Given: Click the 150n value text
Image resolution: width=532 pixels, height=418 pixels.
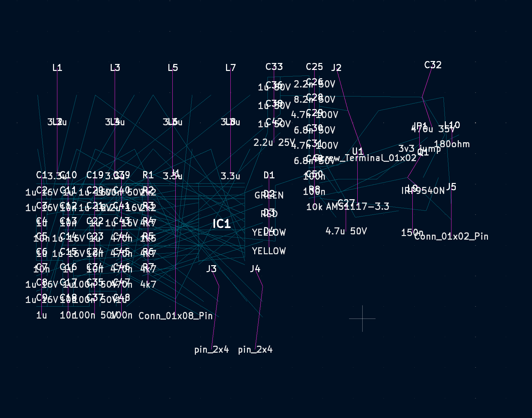Looking at the screenshot, I should 412,233.
